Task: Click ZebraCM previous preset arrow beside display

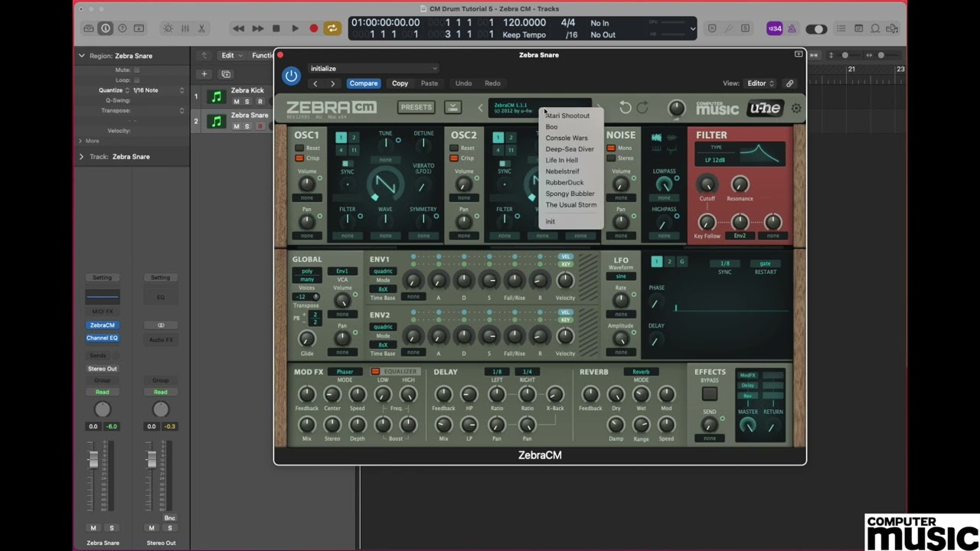Action: [x=480, y=108]
